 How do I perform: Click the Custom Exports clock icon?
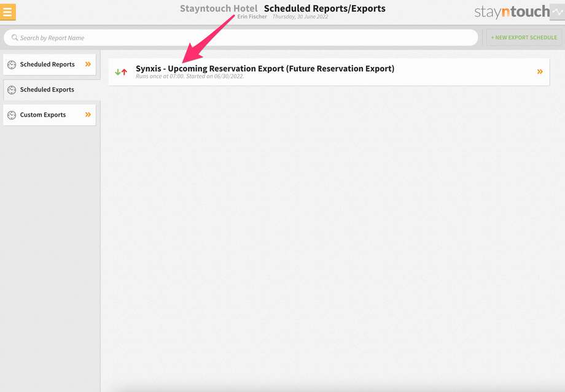point(12,115)
